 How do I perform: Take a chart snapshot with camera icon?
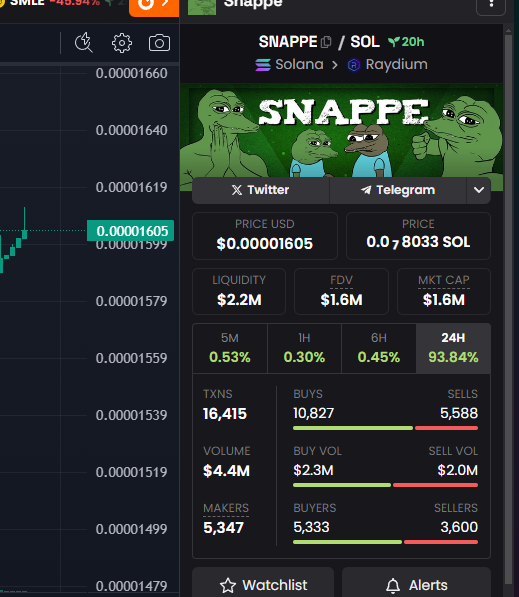159,43
